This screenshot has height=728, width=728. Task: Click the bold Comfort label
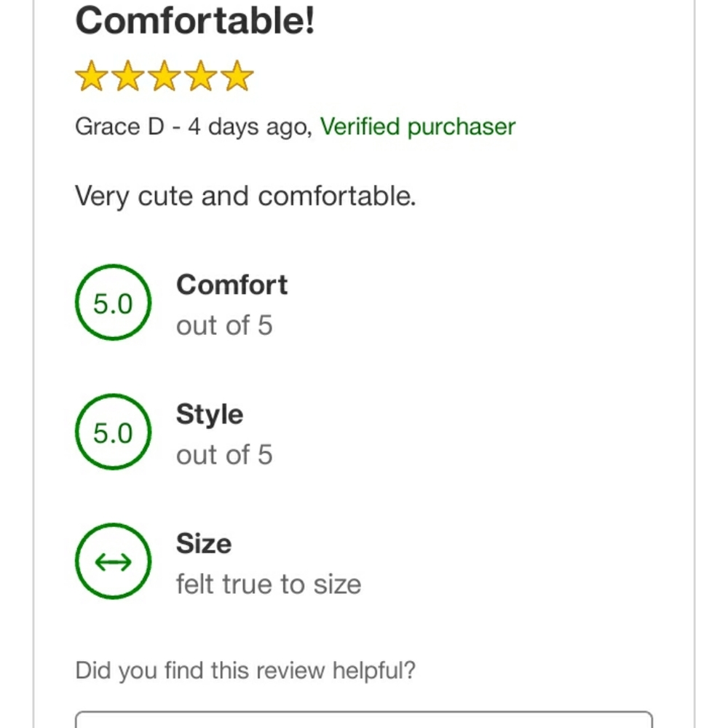pos(232,285)
